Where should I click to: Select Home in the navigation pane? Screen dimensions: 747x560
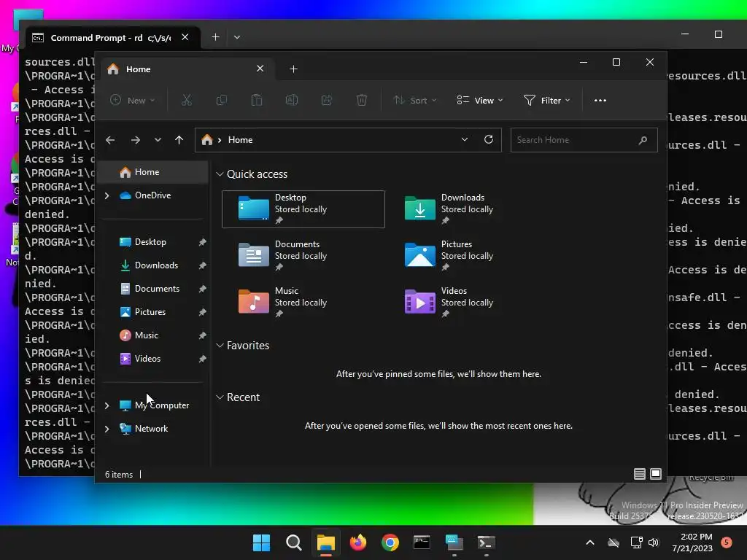coord(152,172)
